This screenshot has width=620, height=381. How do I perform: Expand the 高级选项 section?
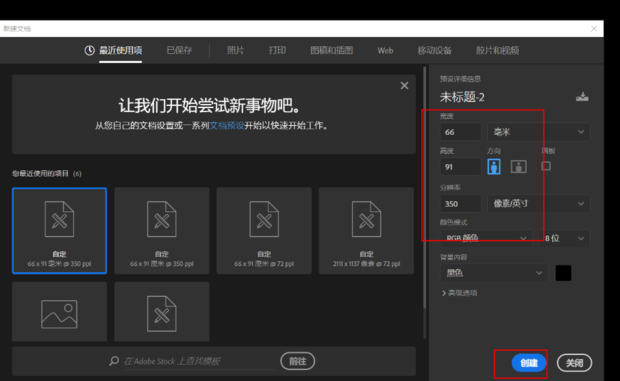click(x=459, y=293)
